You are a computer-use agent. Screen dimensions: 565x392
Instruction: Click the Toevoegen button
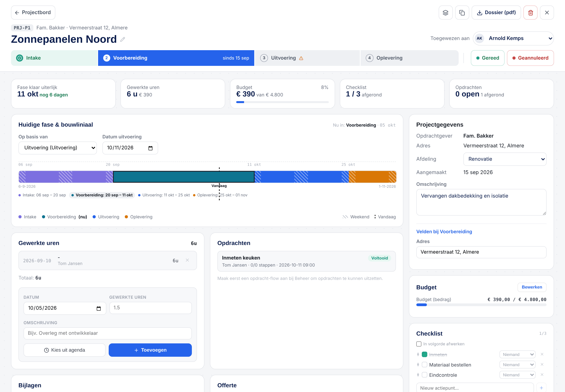150,350
